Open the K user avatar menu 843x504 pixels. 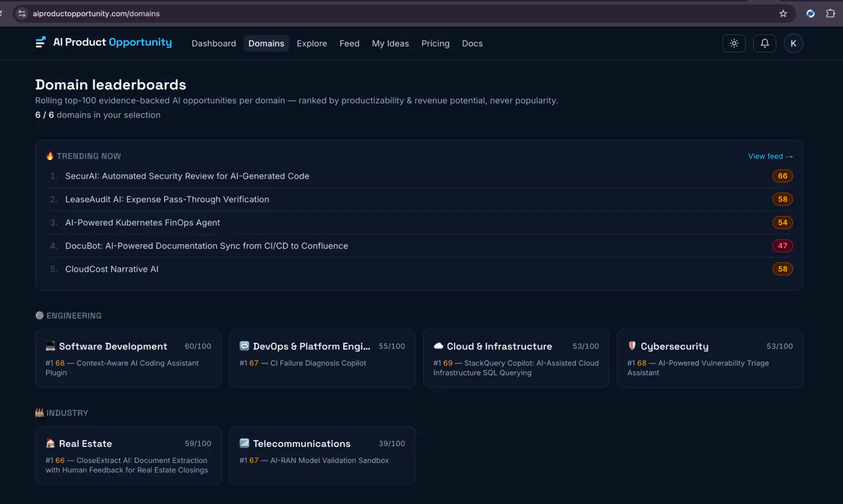(793, 43)
